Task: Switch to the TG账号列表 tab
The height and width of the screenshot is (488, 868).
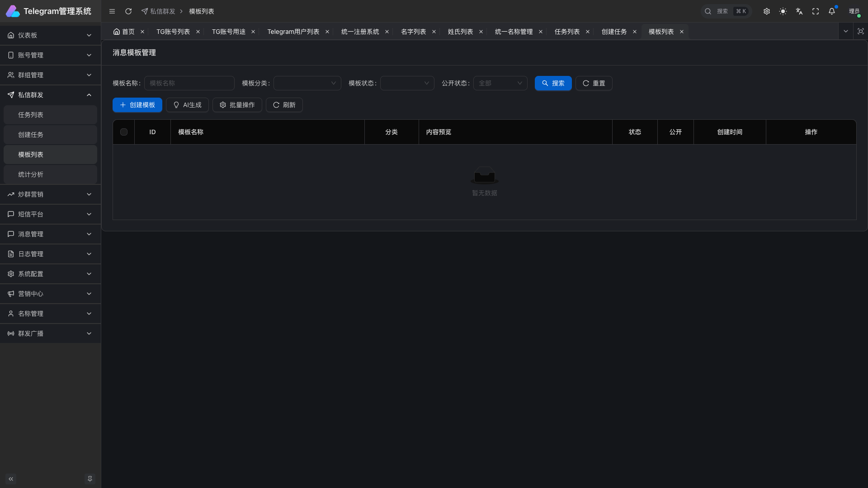Action: [173, 32]
